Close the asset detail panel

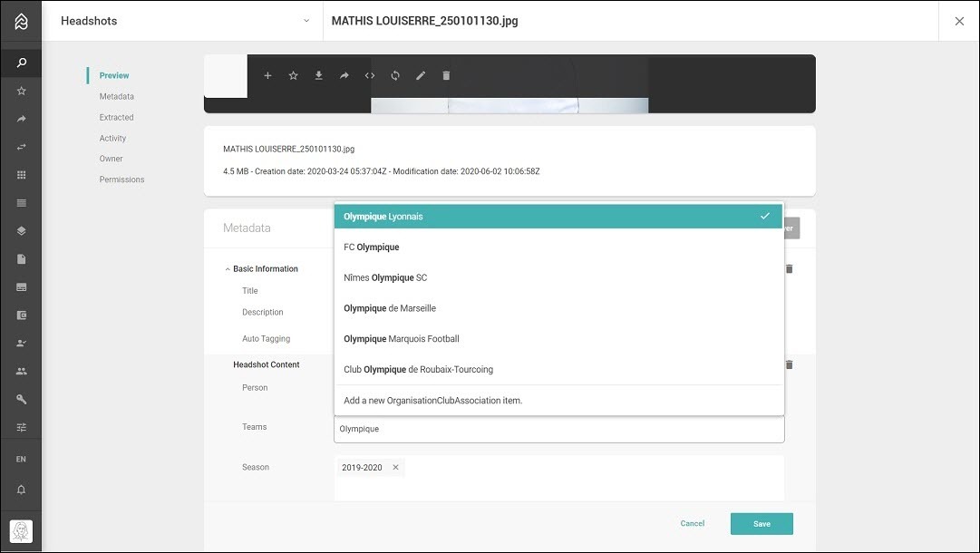tap(959, 21)
